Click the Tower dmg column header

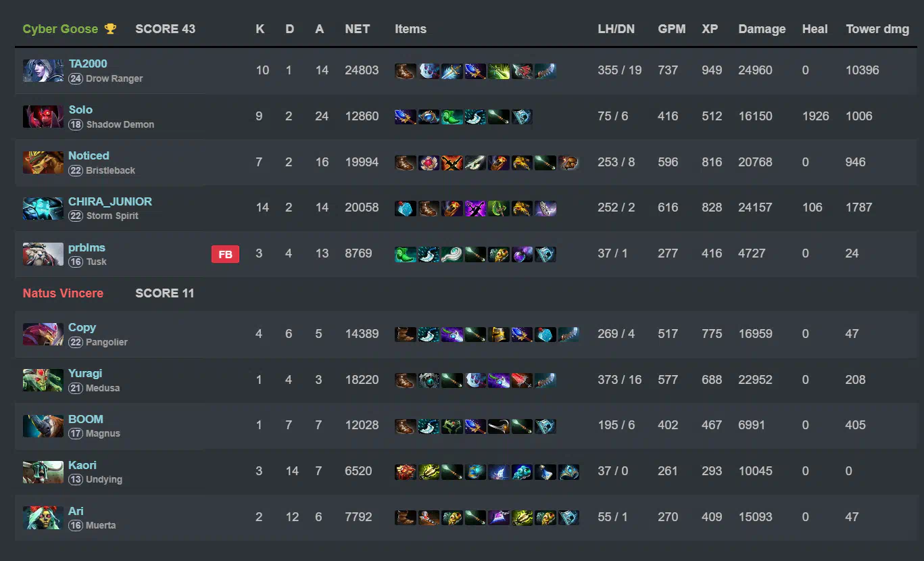[x=877, y=29]
